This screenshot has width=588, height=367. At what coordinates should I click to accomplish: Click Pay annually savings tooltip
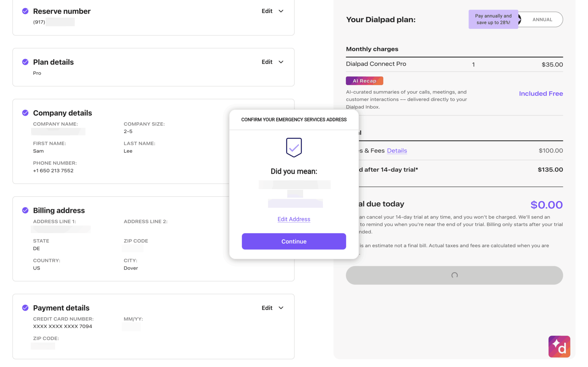click(x=493, y=19)
